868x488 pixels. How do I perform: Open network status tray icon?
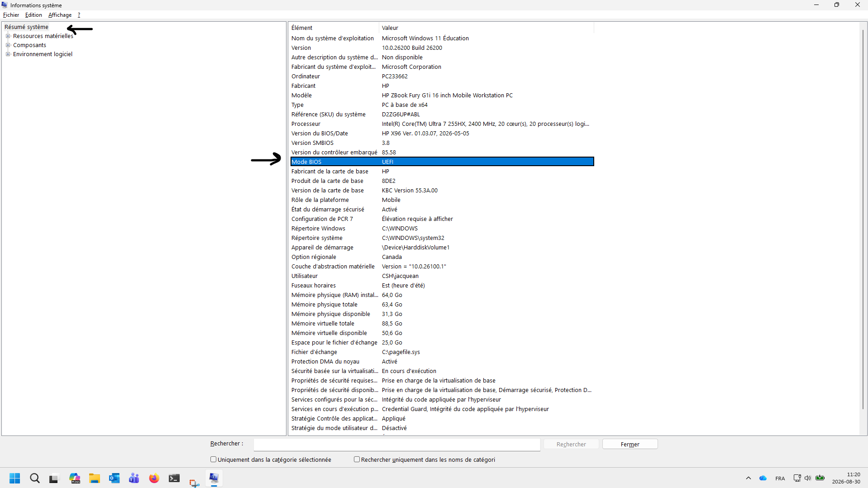[x=797, y=478]
